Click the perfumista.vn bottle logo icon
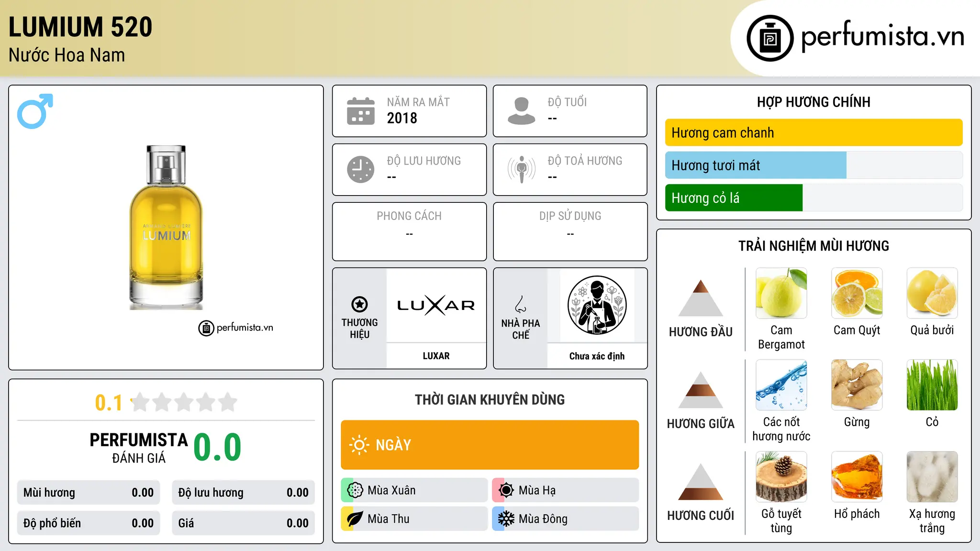The width and height of the screenshot is (980, 551). (x=770, y=38)
